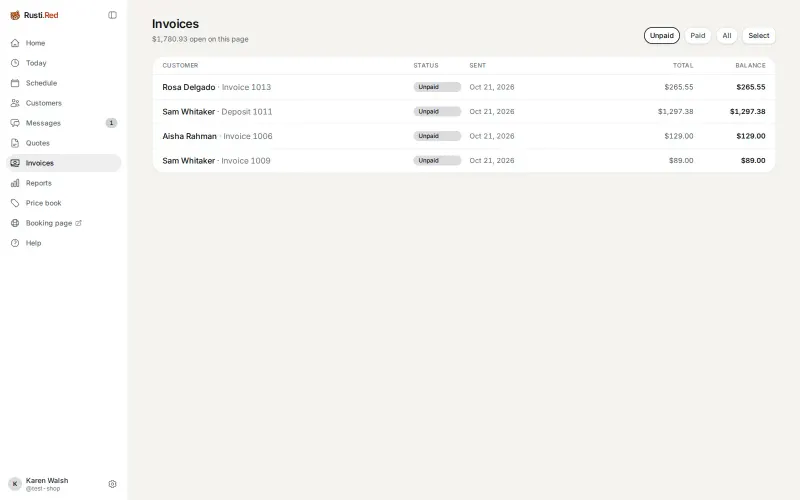Click the @test-shop handle text
800x500 pixels.
43,489
